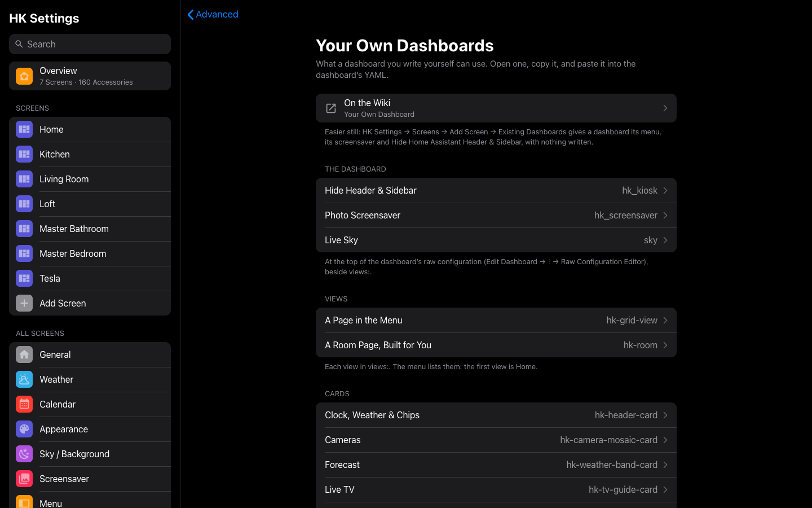Open Calendar settings

90,404
